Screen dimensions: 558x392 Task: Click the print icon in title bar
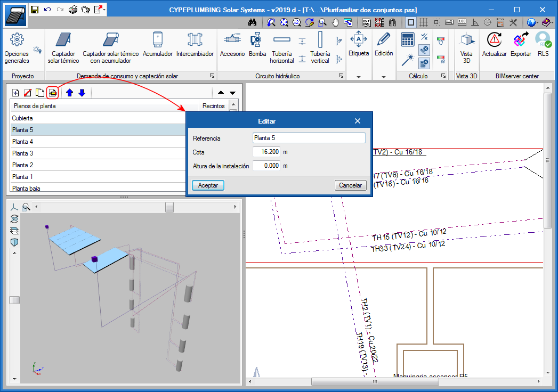click(73, 10)
